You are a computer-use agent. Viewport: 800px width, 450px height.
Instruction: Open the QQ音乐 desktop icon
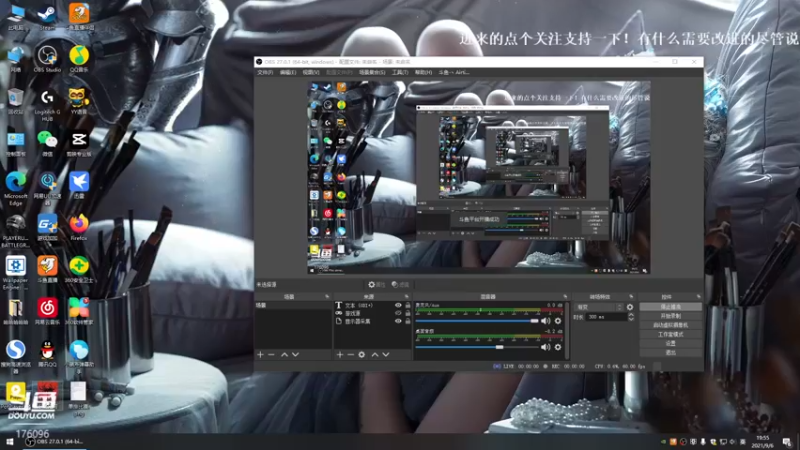point(79,59)
